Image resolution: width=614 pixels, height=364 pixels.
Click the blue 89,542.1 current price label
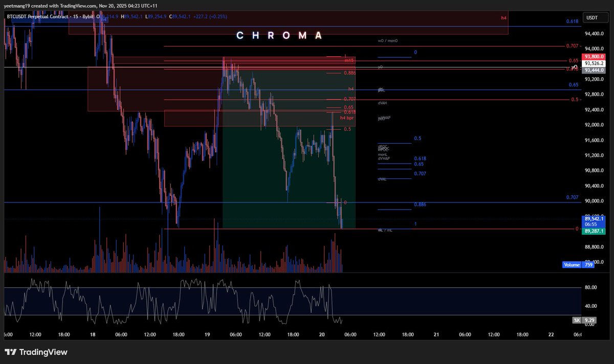tap(594, 218)
